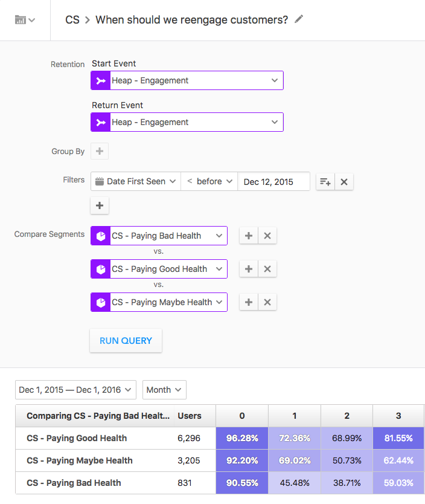Click the 3,205 users count
The height and width of the screenshot is (504, 425).
pos(189,460)
